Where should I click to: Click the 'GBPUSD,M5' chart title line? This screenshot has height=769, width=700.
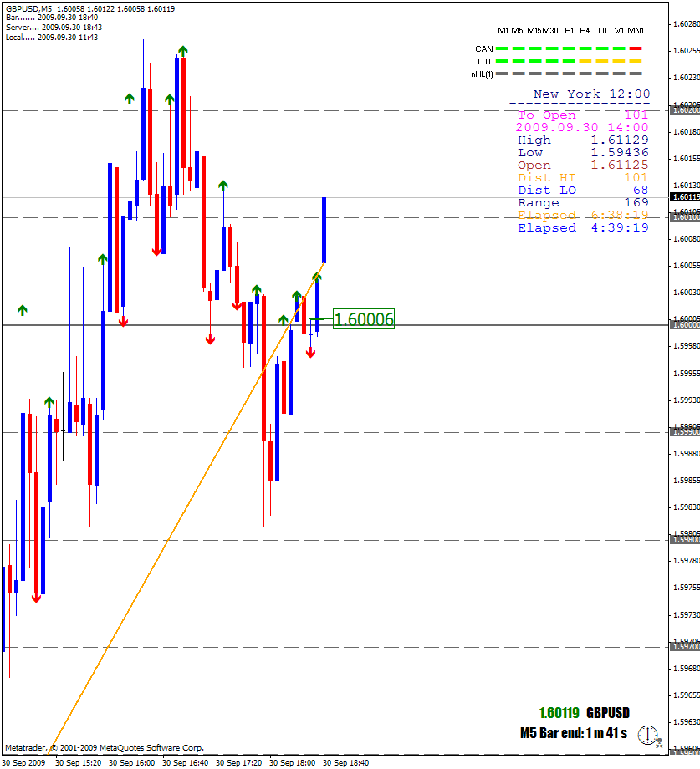[90, 9]
